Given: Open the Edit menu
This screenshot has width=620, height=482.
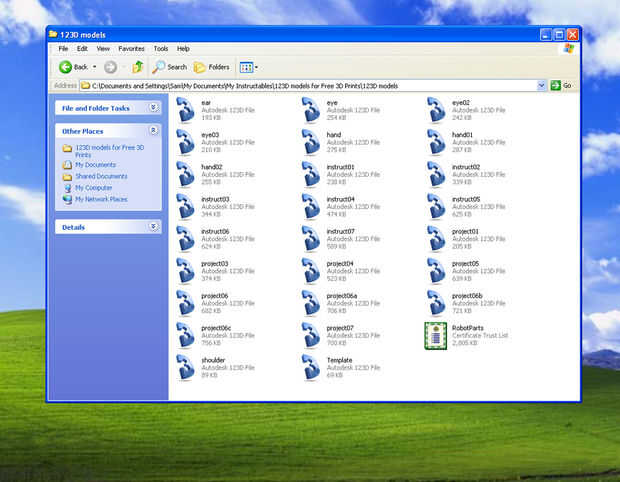Looking at the screenshot, I should [82, 49].
